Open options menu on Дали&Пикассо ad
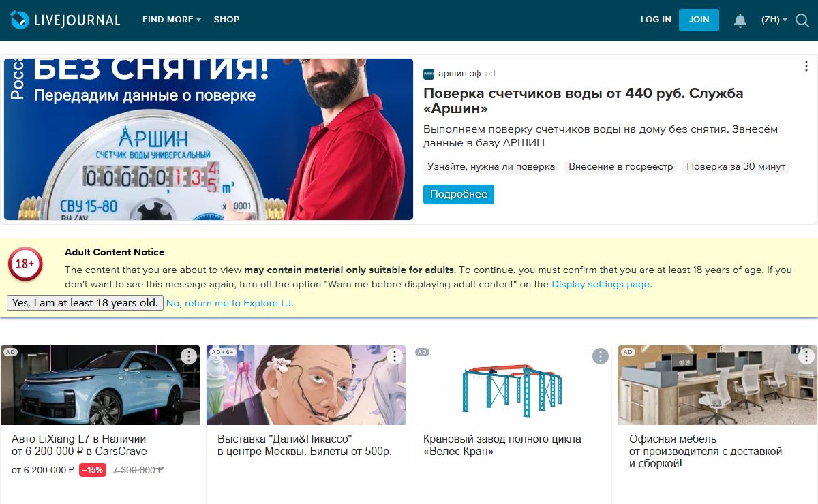Viewport: 818px width, 504px height. 394,356
